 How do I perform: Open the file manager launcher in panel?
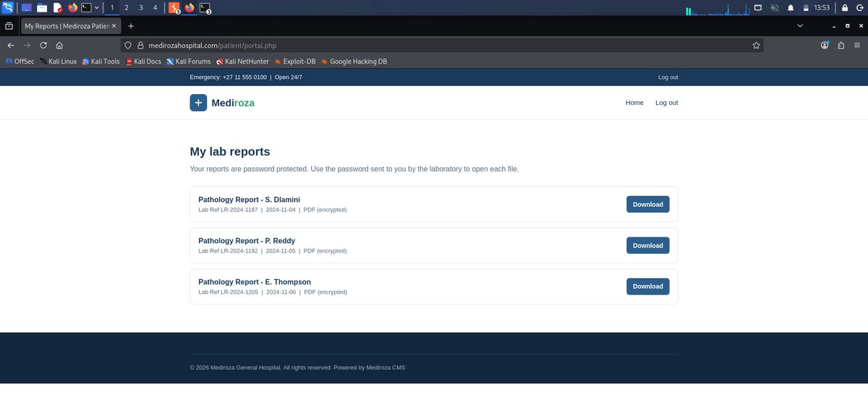42,7
